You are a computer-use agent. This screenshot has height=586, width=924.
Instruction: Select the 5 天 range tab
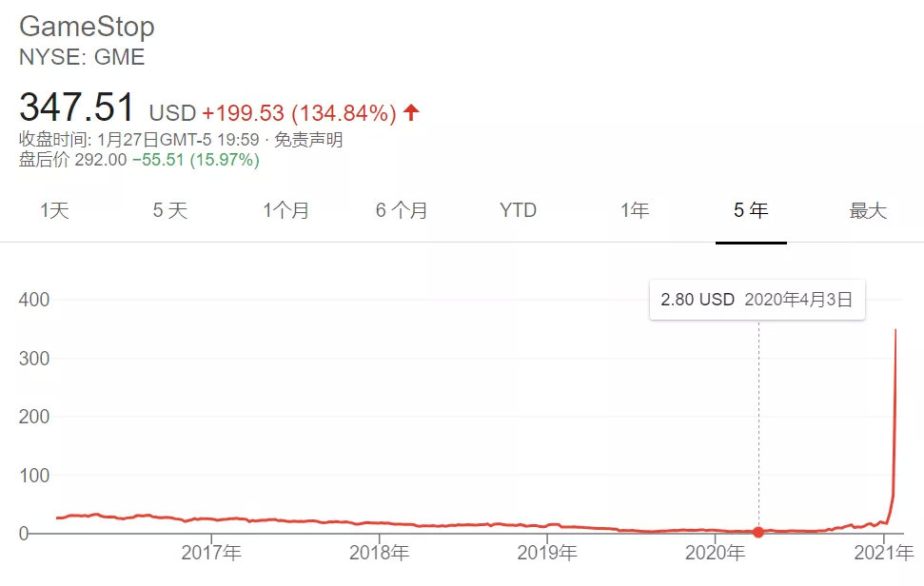(170, 210)
